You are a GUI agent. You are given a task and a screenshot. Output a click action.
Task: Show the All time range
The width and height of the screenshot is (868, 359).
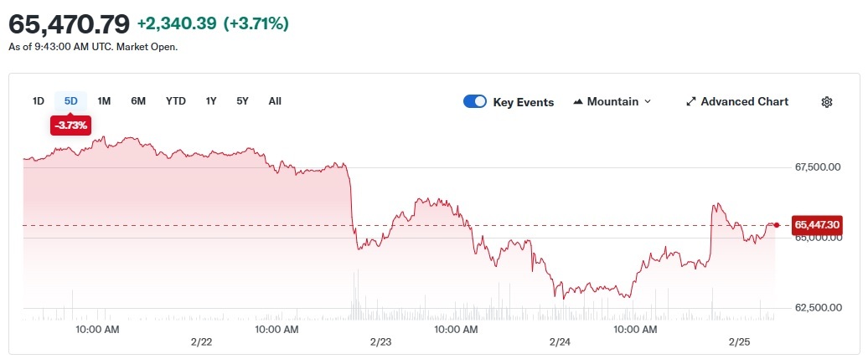coord(275,101)
